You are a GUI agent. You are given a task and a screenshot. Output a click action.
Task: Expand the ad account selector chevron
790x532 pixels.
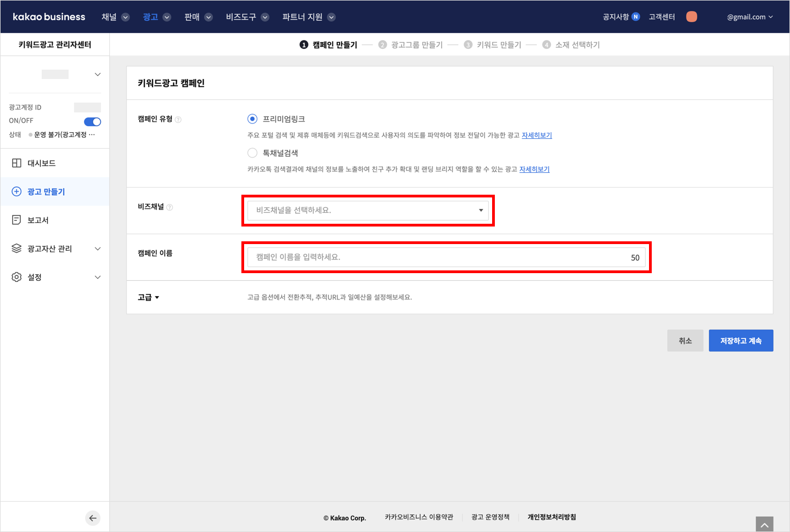(x=98, y=75)
